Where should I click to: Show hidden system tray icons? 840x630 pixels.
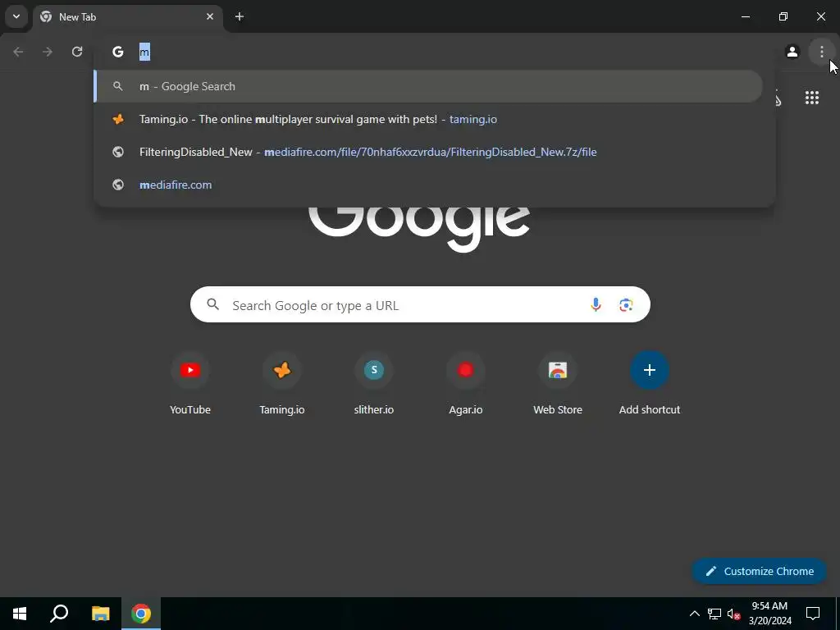coord(694,614)
